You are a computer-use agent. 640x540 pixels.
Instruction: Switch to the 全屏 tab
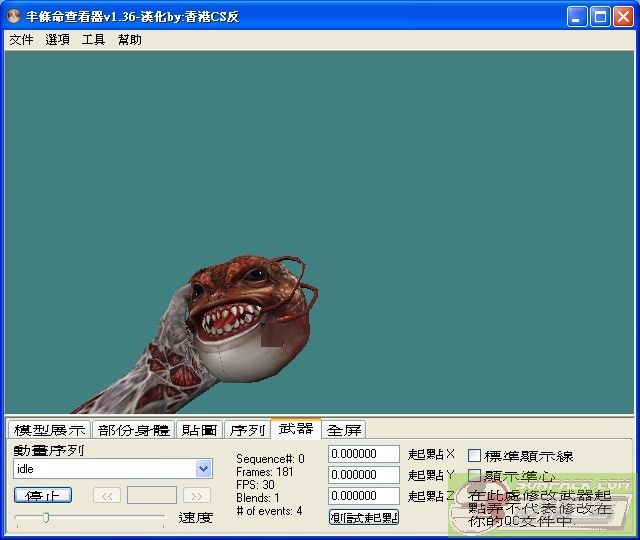pos(344,430)
